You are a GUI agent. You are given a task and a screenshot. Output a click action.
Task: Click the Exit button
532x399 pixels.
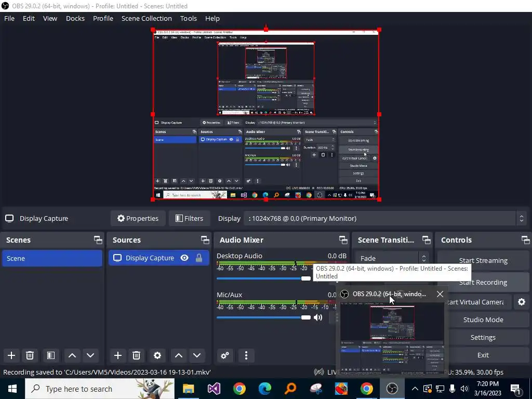pos(483,354)
